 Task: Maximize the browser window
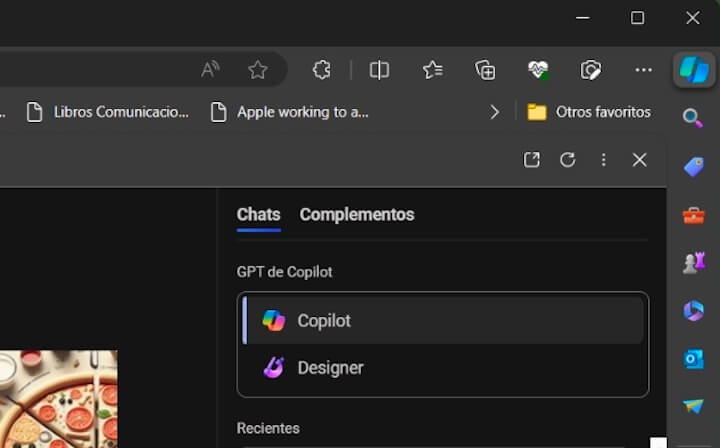point(637,18)
